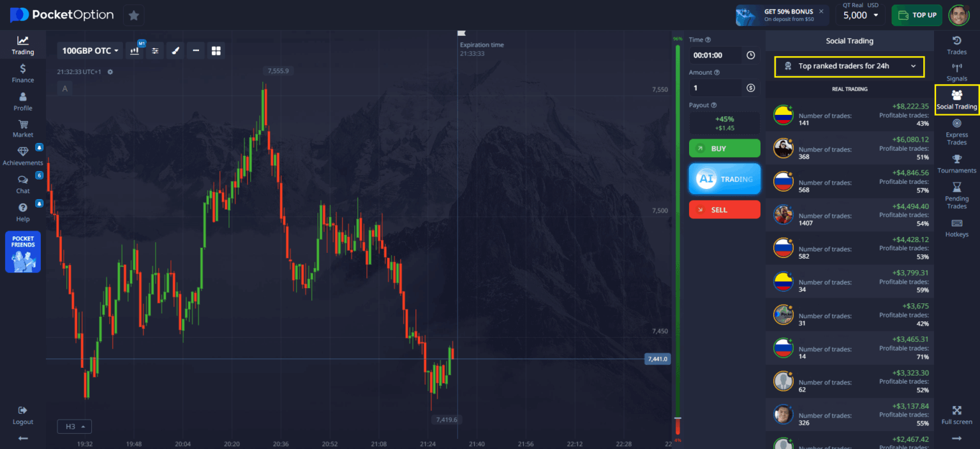980x449 pixels.
Task: Open the indicators settings icon
Action: click(155, 50)
